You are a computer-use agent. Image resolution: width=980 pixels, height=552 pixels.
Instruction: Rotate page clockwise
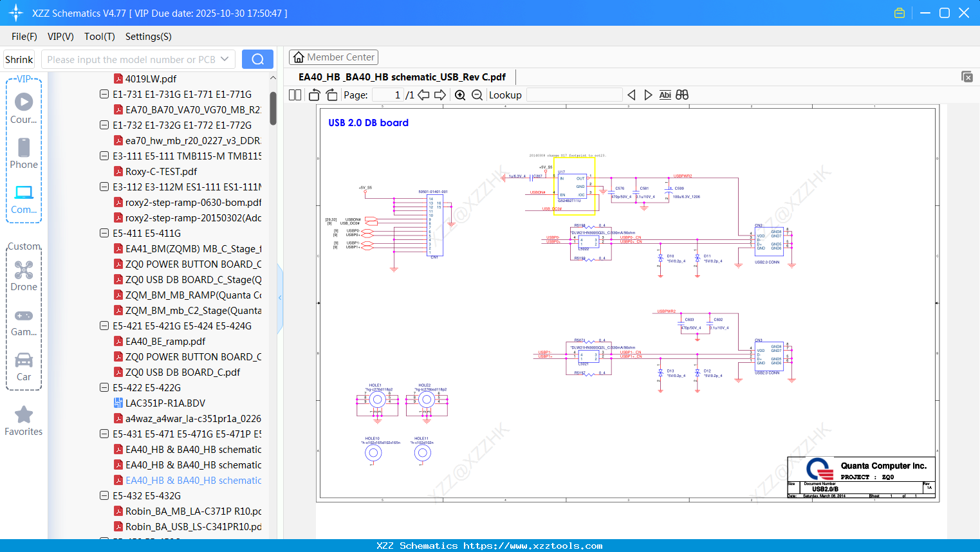[331, 95]
